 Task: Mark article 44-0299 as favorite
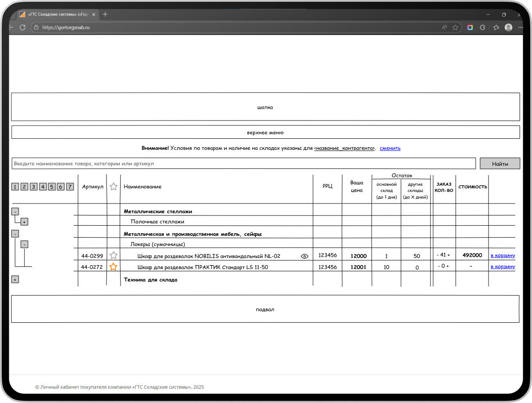(x=113, y=255)
